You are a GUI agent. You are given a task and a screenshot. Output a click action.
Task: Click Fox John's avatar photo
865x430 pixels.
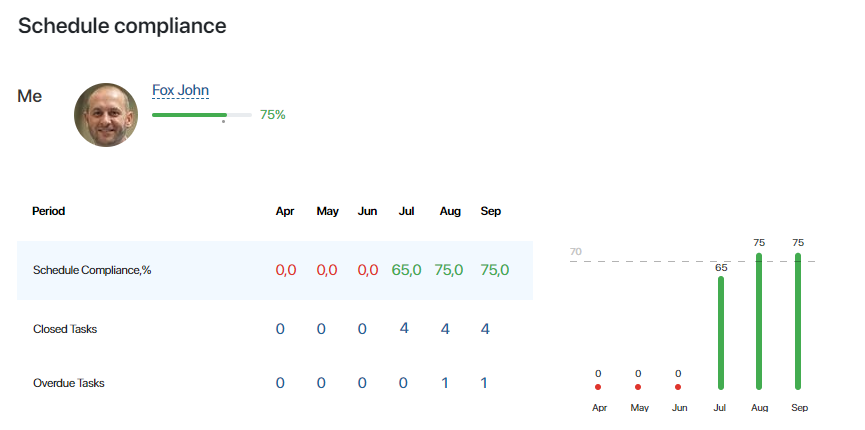(106, 115)
